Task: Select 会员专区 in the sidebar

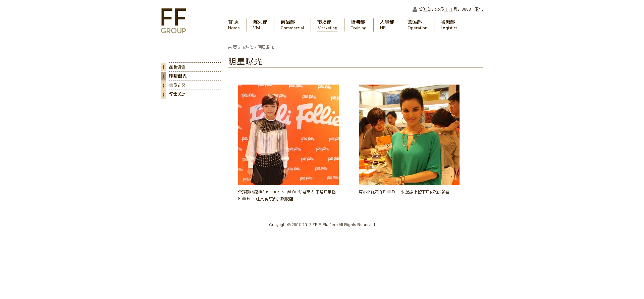Action: (x=177, y=85)
